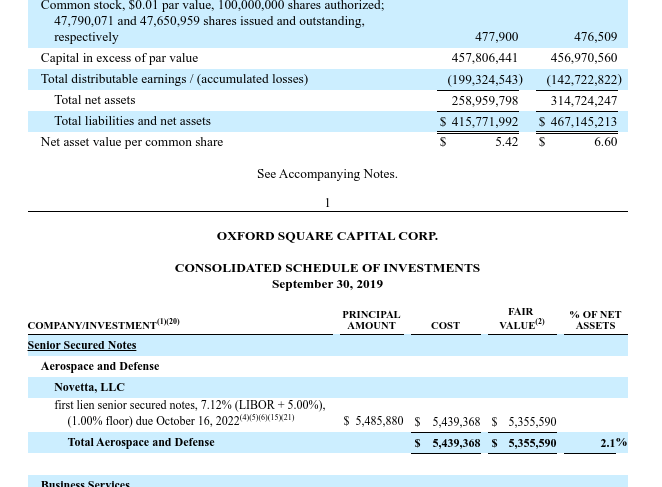
Task: Click the page number 1
Action: (x=327, y=203)
